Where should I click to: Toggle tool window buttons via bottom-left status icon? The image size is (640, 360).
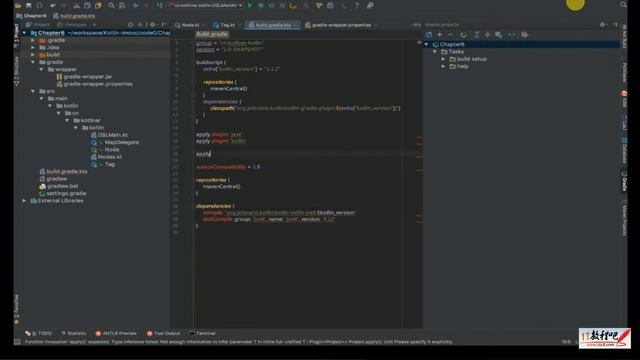(x=17, y=342)
